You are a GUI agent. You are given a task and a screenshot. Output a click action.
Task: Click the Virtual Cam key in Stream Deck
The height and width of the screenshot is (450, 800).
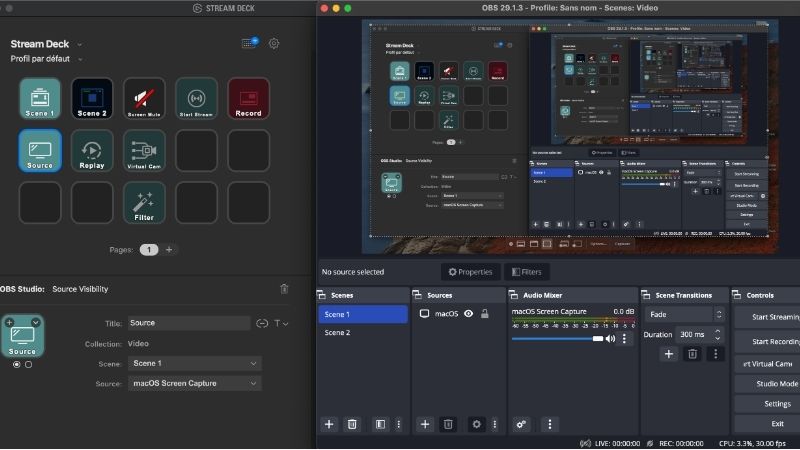pyautogui.click(x=144, y=151)
